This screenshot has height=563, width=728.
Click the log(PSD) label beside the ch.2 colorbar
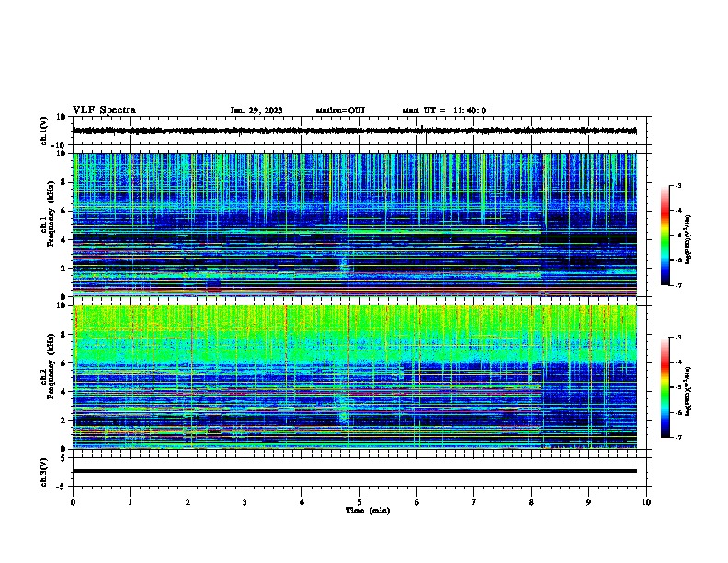tap(688, 392)
